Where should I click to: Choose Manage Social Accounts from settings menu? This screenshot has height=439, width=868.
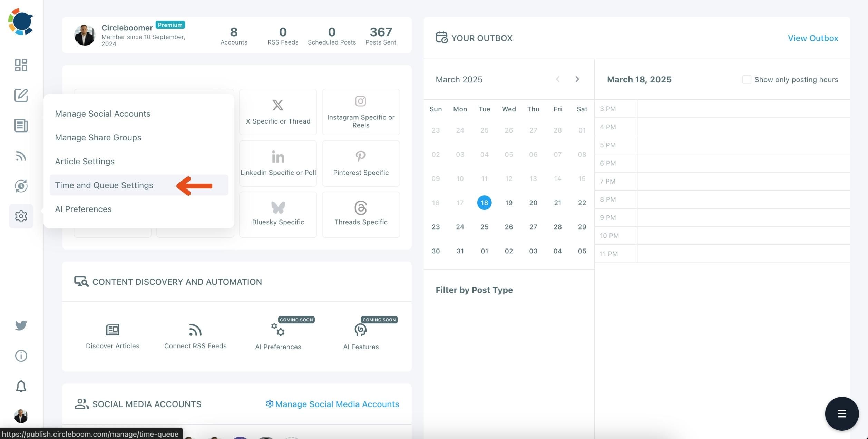click(139, 114)
